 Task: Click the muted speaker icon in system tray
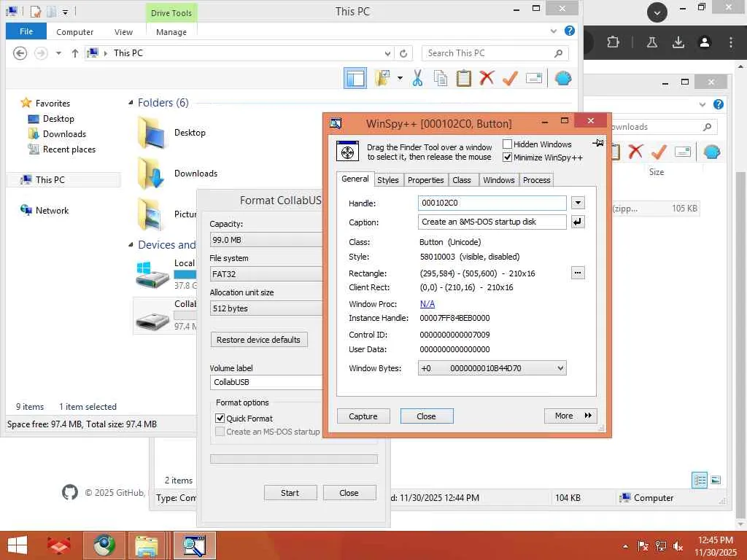tap(678, 545)
